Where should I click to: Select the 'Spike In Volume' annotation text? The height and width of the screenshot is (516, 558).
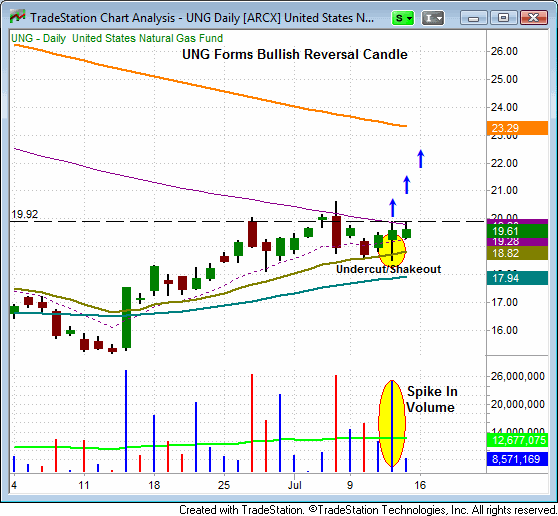(431, 399)
